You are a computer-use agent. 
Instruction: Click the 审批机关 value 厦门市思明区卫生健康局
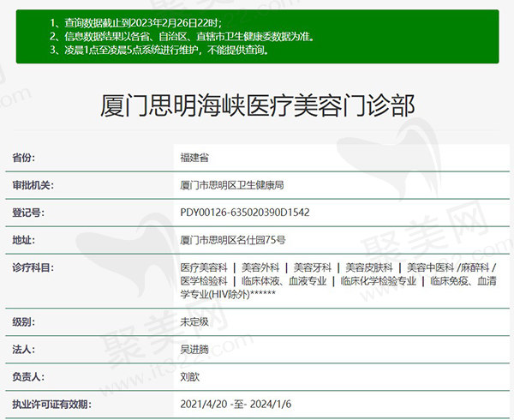pyautogui.click(x=231, y=185)
